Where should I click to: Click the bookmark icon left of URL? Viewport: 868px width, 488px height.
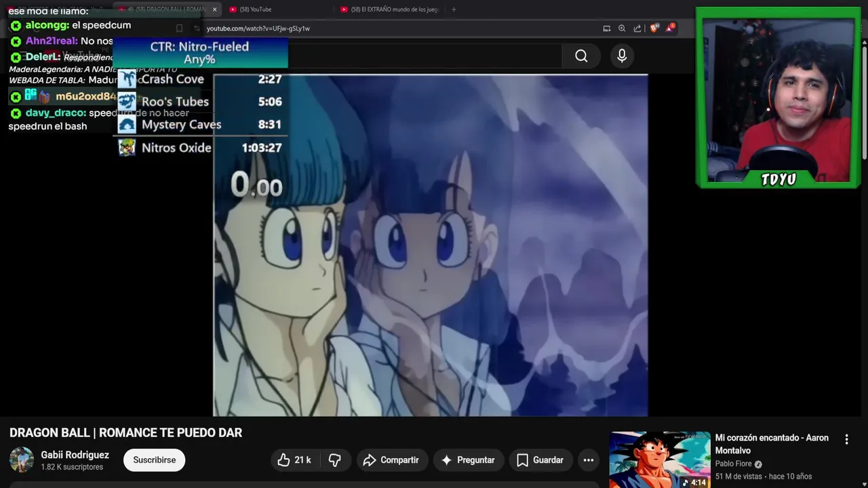(x=179, y=28)
